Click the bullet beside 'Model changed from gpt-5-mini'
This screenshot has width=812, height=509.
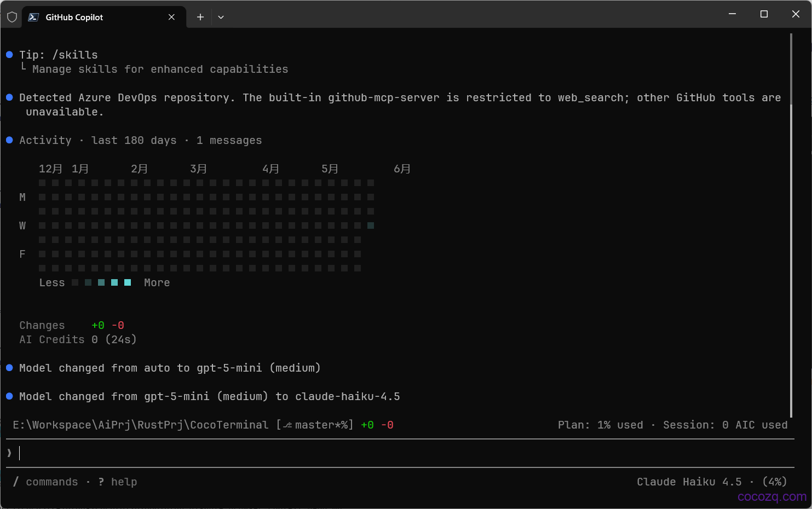tap(9, 396)
